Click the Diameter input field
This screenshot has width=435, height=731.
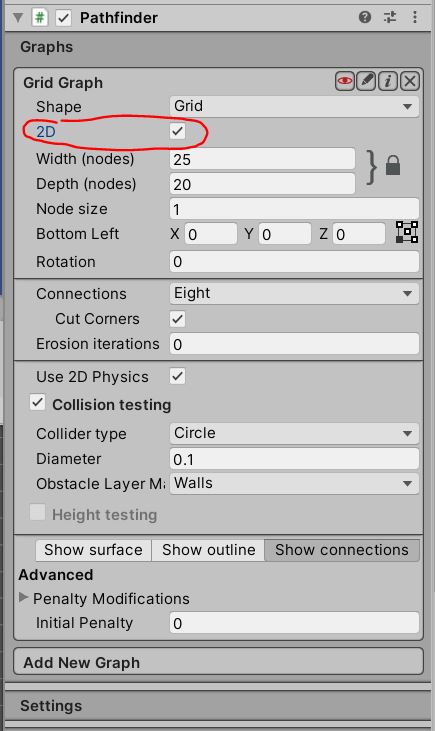point(294,460)
